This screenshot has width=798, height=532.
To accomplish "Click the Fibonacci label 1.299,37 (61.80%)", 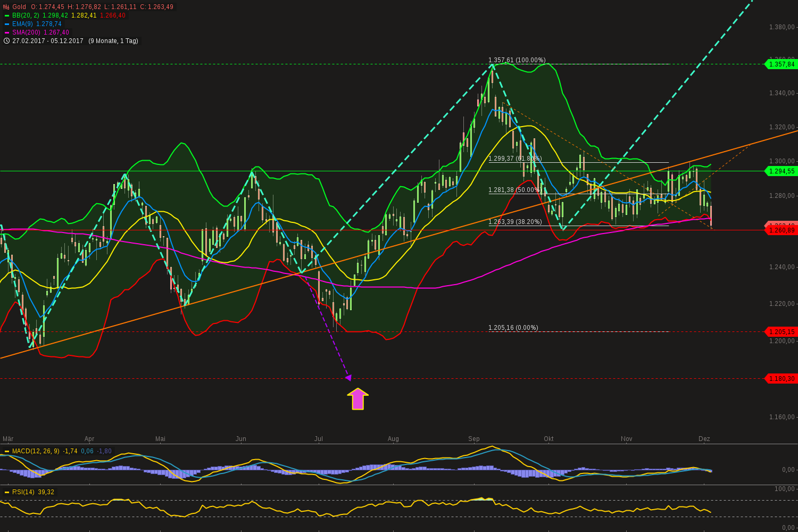I will pos(515,159).
